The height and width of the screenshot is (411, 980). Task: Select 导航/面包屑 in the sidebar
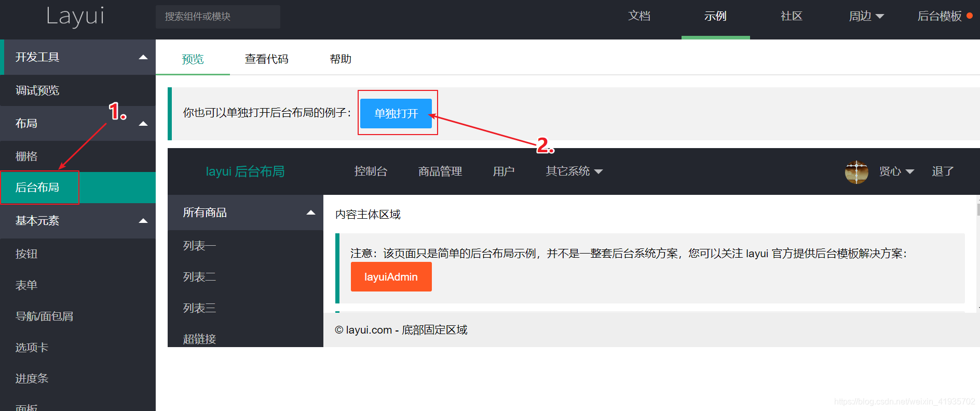[x=78, y=316]
